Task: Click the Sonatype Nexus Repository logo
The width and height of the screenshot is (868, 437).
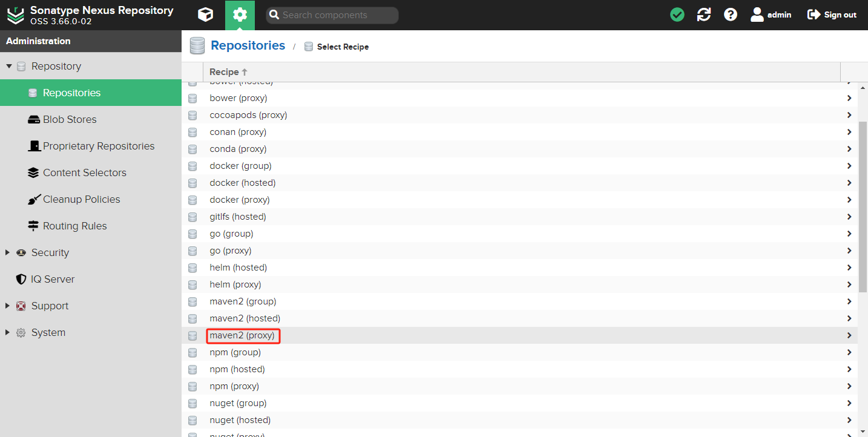Action: [16, 15]
